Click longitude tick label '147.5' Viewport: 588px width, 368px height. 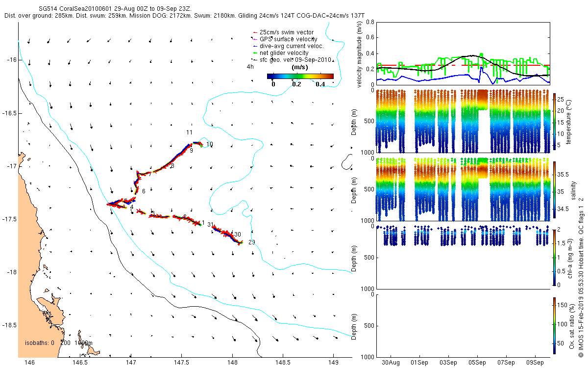click(181, 363)
